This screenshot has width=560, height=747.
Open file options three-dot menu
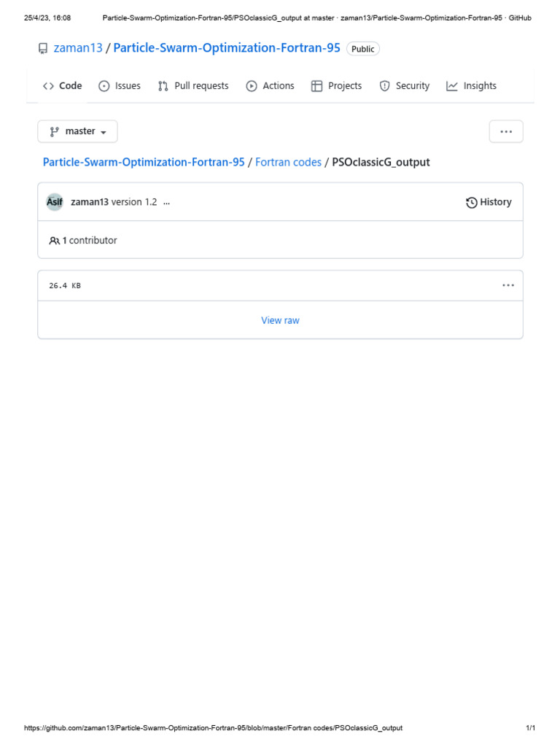(x=508, y=285)
